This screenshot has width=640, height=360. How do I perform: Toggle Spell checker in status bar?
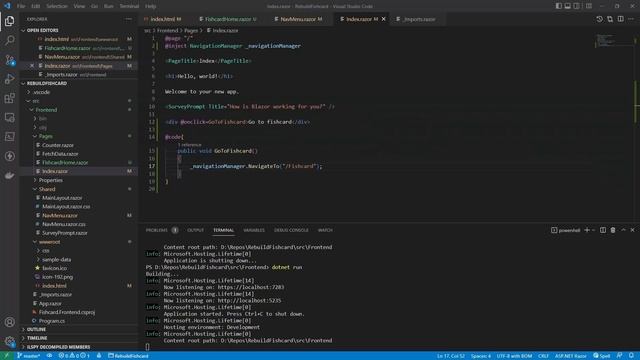(x=602, y=356)
